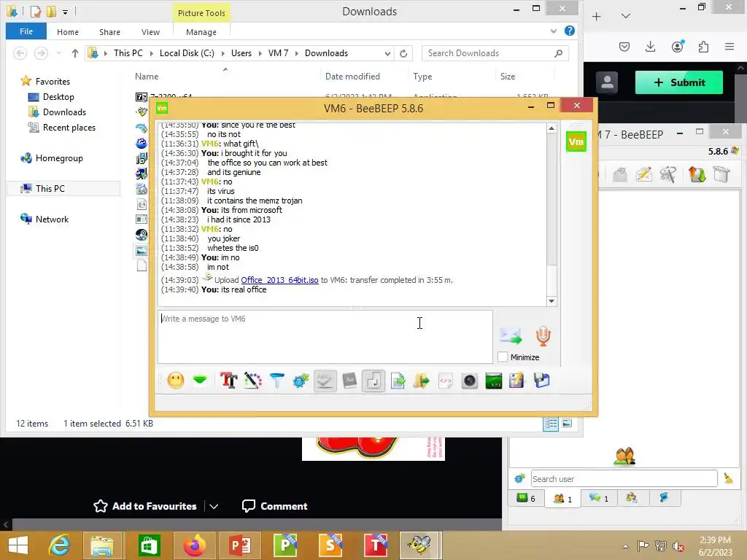Click the pencil envelope compose icon in BeeBEEP
Image resolution: width=747 pixels, height=560 pixels.
(643, 175)
